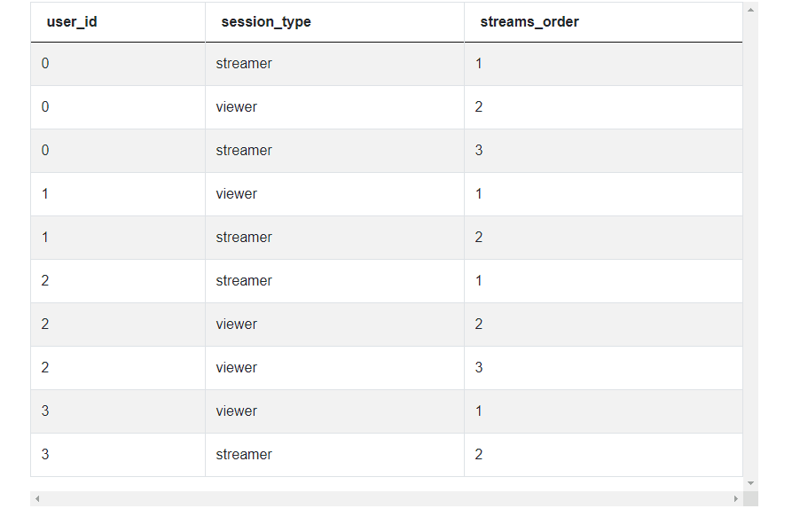This screenshot has height=532, width=800.
Task: Click the vertical scrollbar track
Action: click(750, 248)
